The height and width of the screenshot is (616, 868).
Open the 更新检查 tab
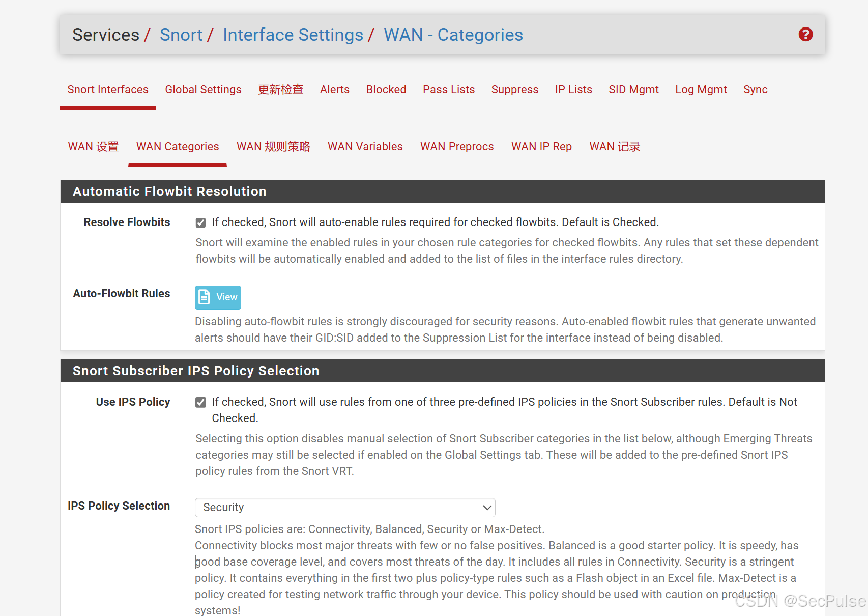point(281,90)
